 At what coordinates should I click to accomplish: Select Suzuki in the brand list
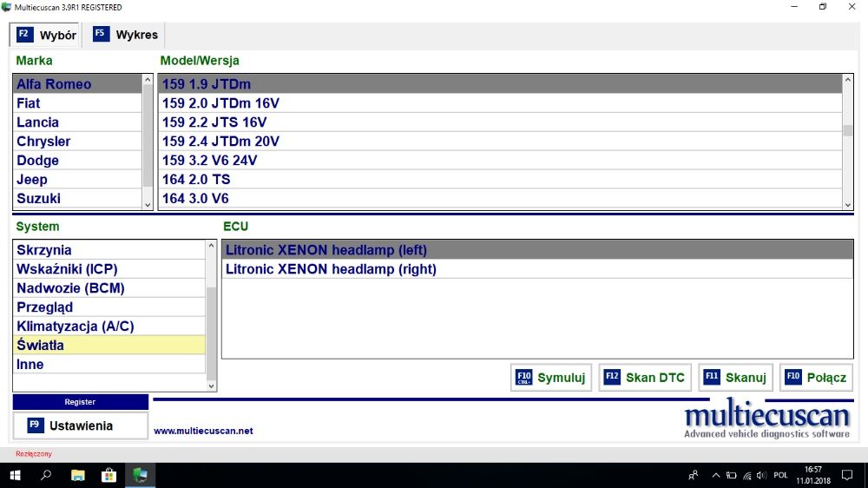[x=77, y=198]
